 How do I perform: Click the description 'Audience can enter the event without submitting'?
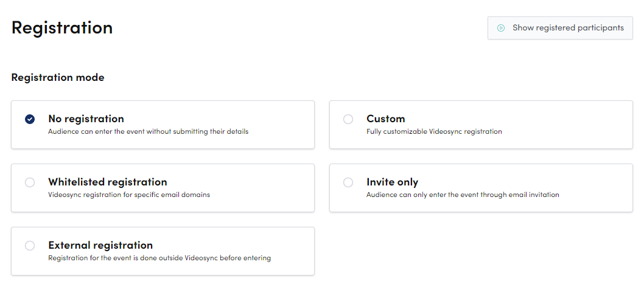pos(148,131)
